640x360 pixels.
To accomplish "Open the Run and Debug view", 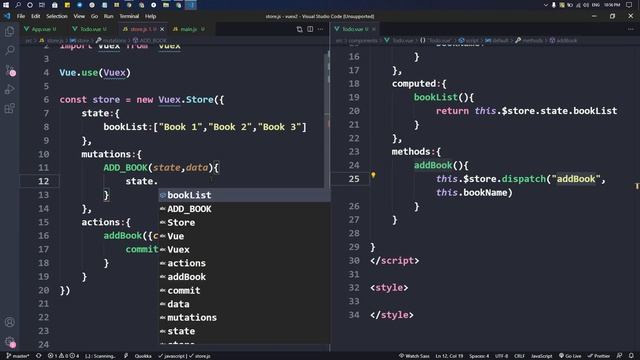I will [10, 89].
